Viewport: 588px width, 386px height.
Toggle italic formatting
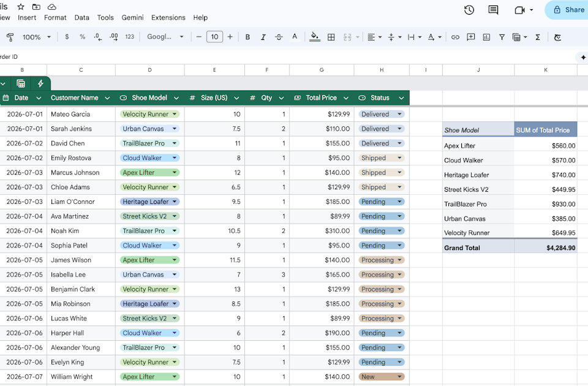pos(263,37)
